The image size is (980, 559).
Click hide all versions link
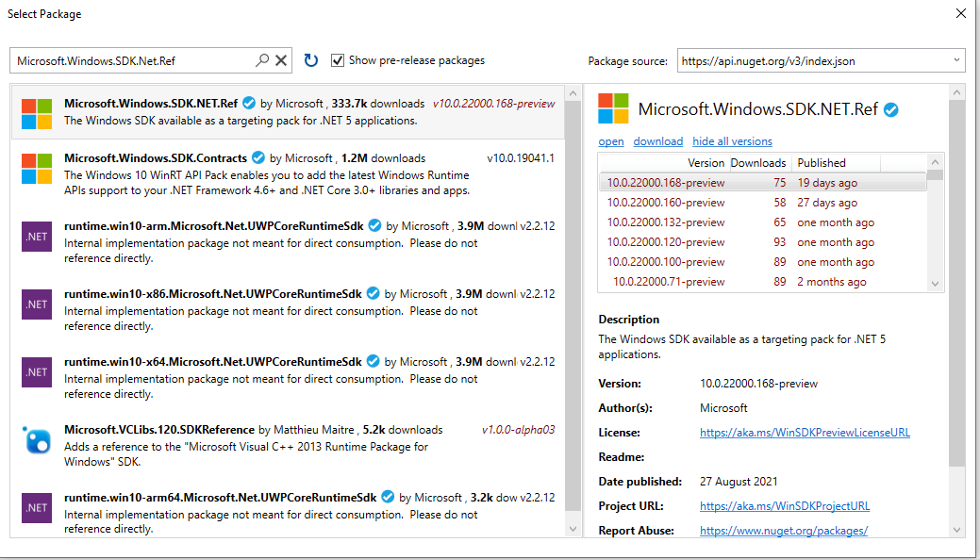tap(733, 141)
